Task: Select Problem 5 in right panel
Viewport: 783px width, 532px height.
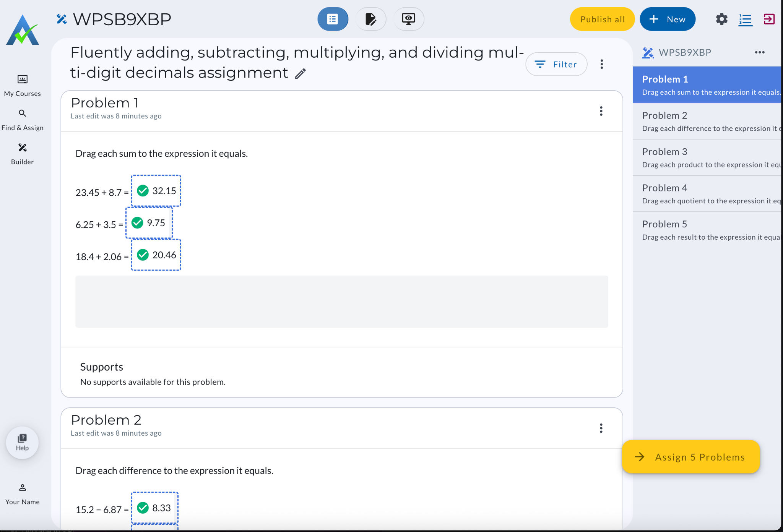Action: 707,230
